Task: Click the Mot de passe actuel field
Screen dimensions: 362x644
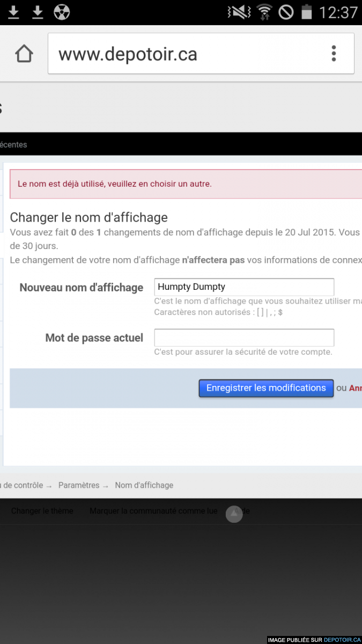Action: (244, 338)
